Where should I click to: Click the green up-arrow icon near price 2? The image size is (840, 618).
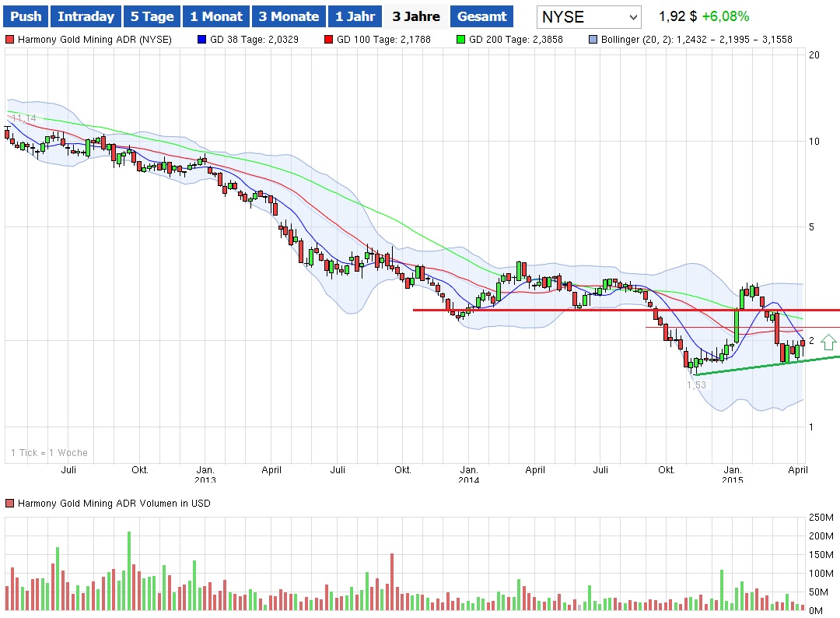coord(828,341)
